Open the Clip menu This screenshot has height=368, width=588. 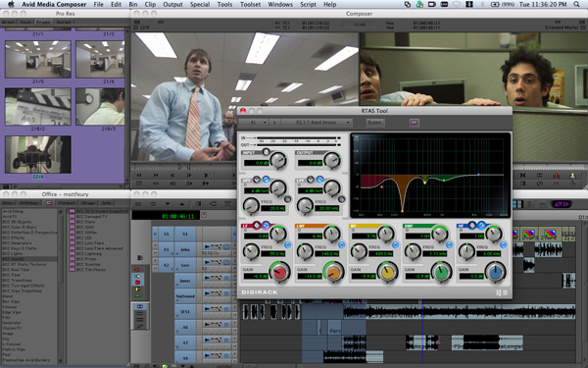pos(150,5)
